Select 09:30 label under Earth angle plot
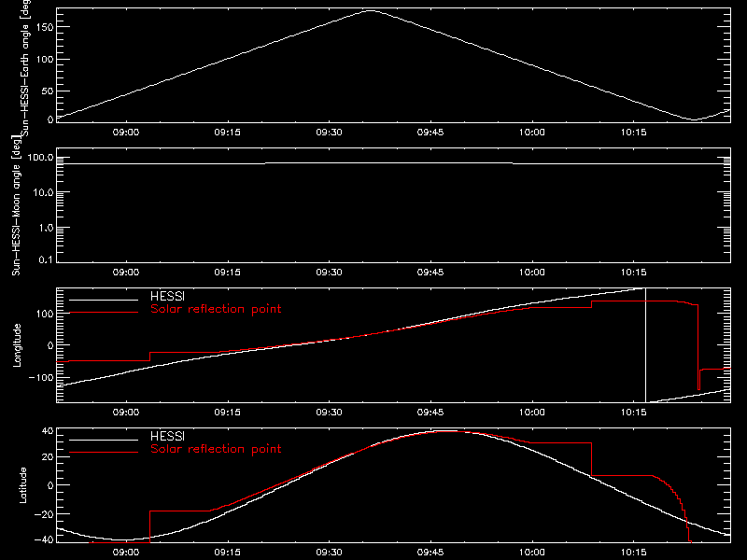Viewport: 747px width, 560px height. point(330,133)
